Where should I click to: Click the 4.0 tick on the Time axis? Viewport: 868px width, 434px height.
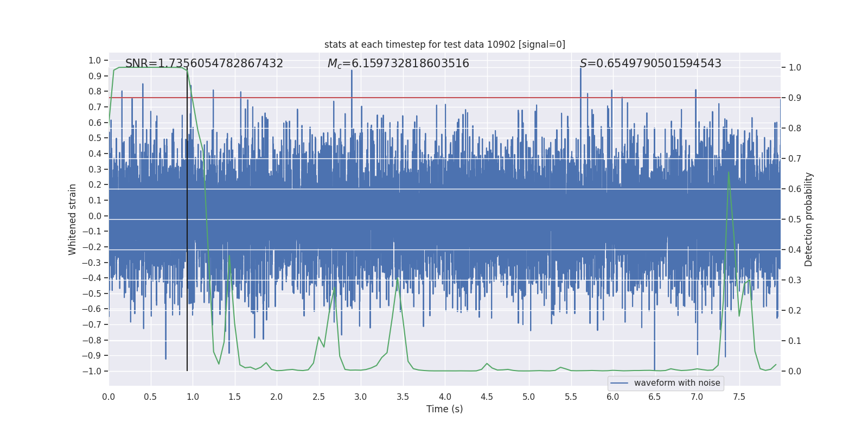pyautogui.click(x=445, y=397)
